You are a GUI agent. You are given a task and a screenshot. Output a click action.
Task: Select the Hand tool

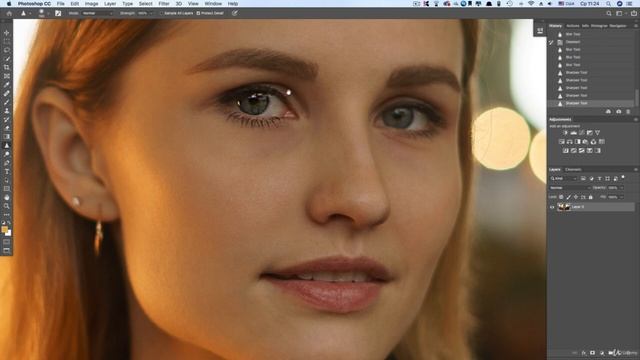coord(7,198)
